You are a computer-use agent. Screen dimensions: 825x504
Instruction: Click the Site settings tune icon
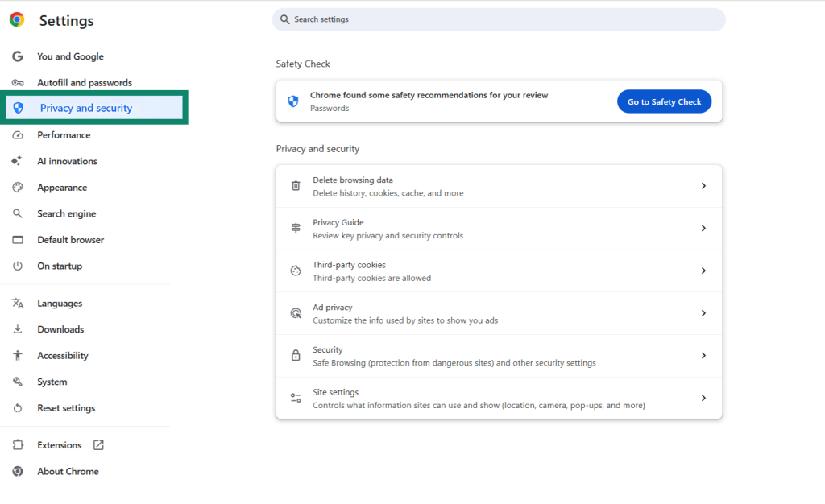[293, 398]
